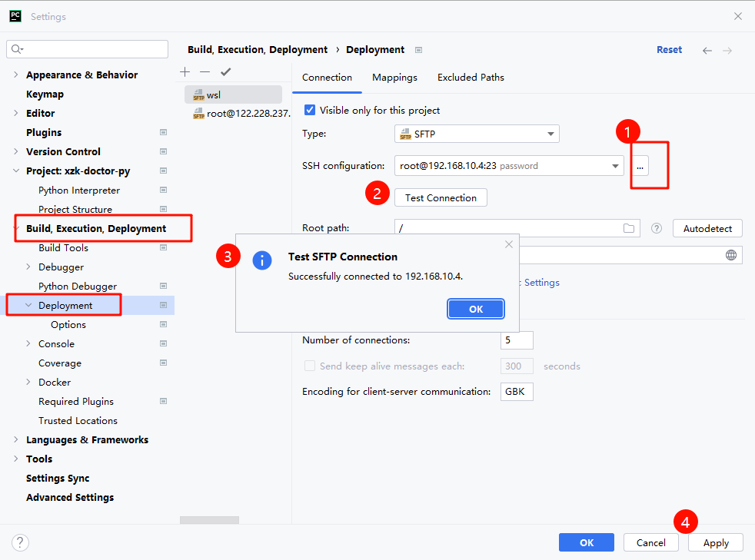The width and height of the screenshot is (755, 560).
Task: Click the remove server minus icon
Action: (x=205, y=71)
